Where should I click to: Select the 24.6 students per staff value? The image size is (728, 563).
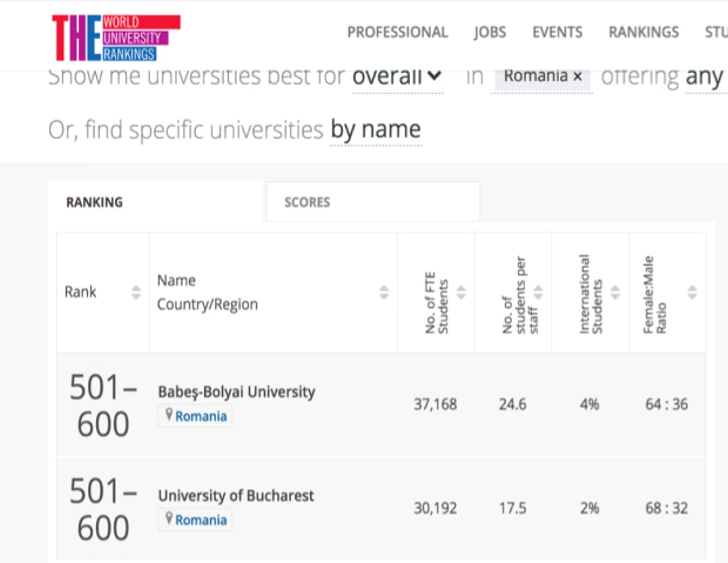tap(513, 404)
